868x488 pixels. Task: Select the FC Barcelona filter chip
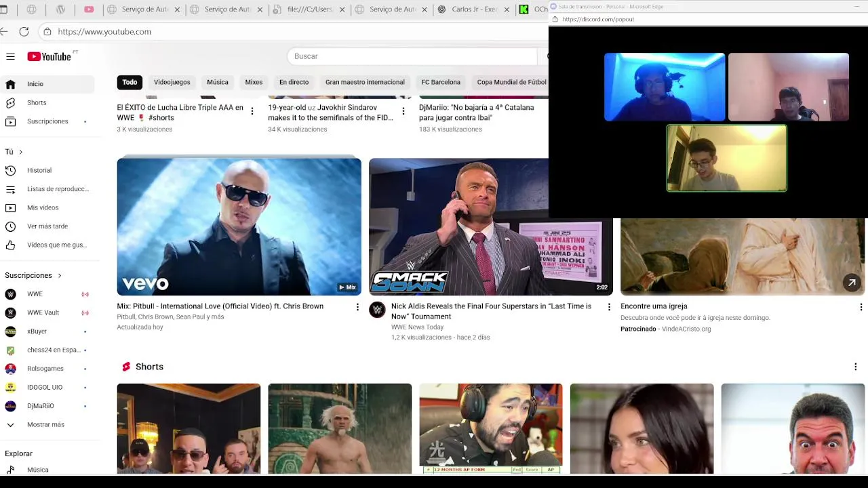[x=441, y=82]
